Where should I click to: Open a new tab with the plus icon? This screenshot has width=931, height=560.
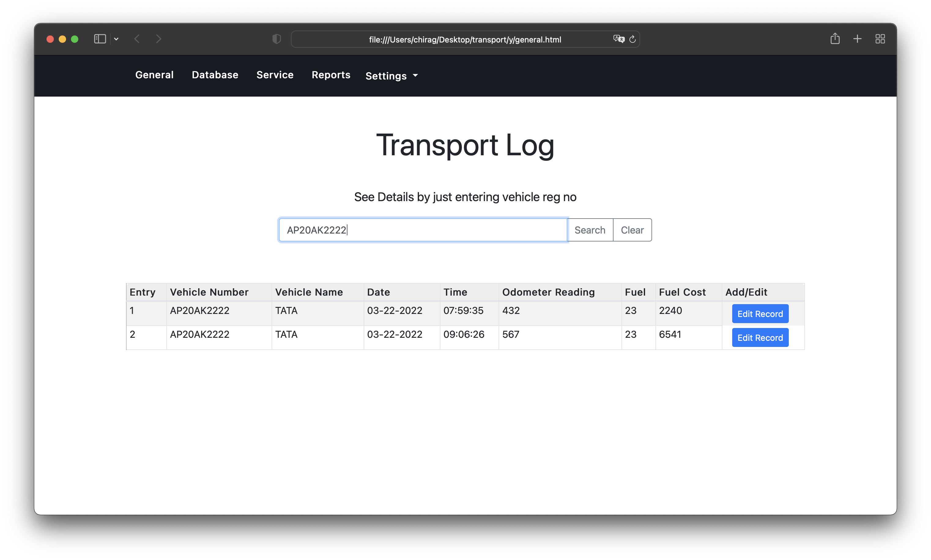[857, 39]
